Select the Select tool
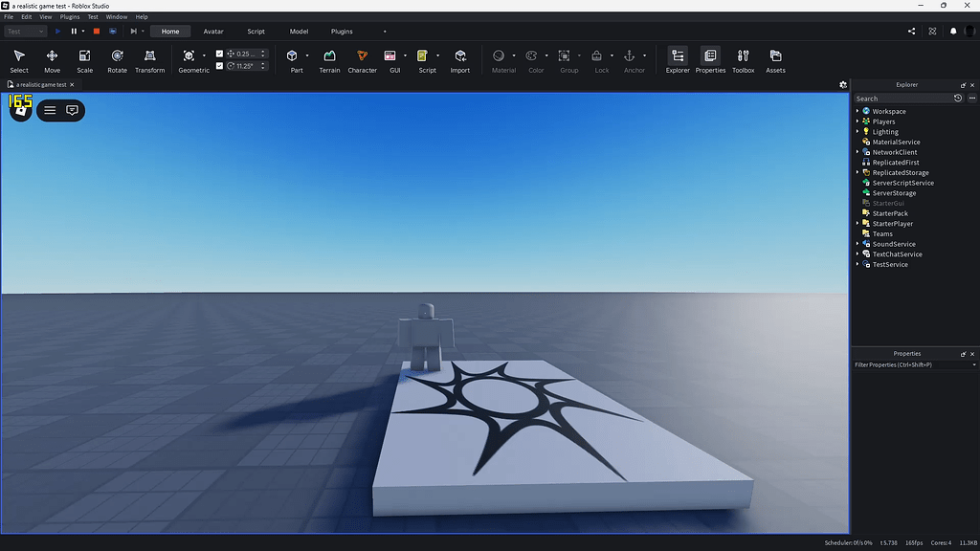The image size is (980, 551). (19, 61)
